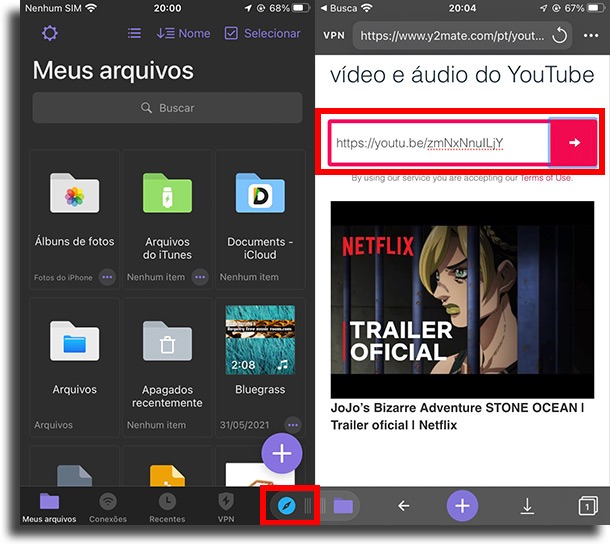The image size is (610, 545).
Task: Switch to Recentes tab
Action: coord(167,508)
